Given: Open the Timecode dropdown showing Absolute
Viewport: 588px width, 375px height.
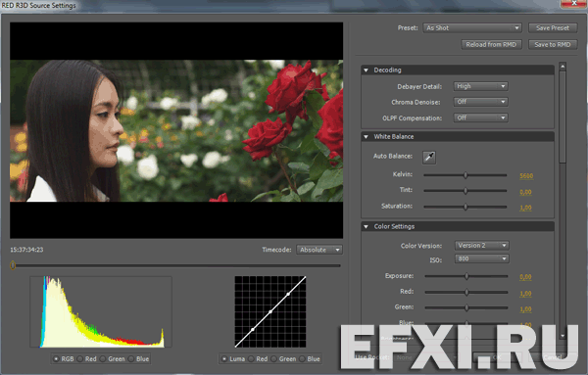Looking at the screenshot, I should tap(319, 250).
